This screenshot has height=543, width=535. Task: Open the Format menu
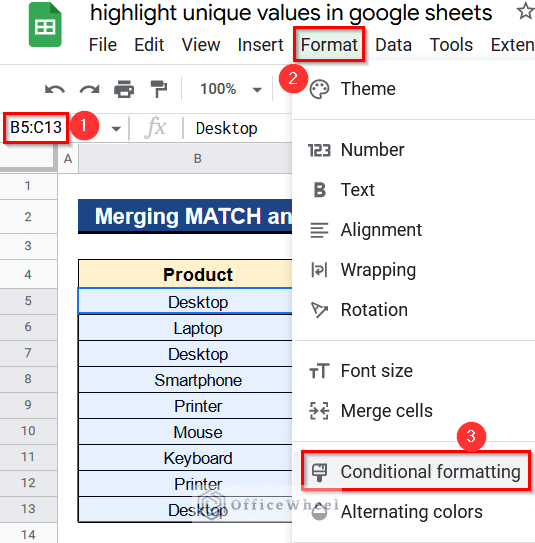[329, 45]
